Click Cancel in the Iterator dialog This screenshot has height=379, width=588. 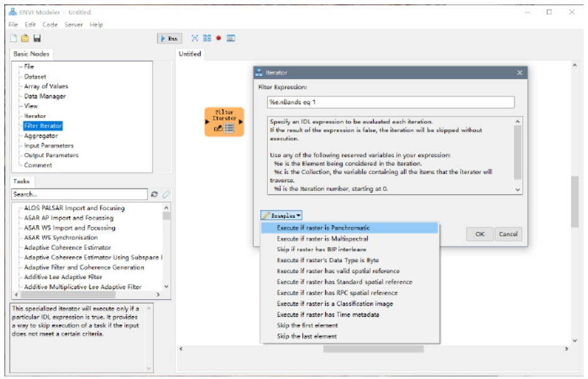coord(508,234)
